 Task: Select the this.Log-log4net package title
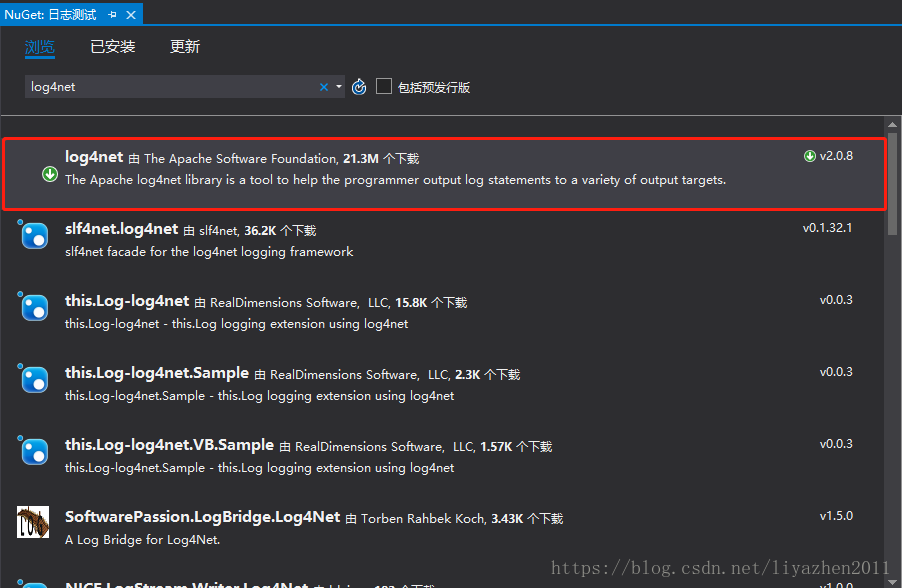click(127, 301)
